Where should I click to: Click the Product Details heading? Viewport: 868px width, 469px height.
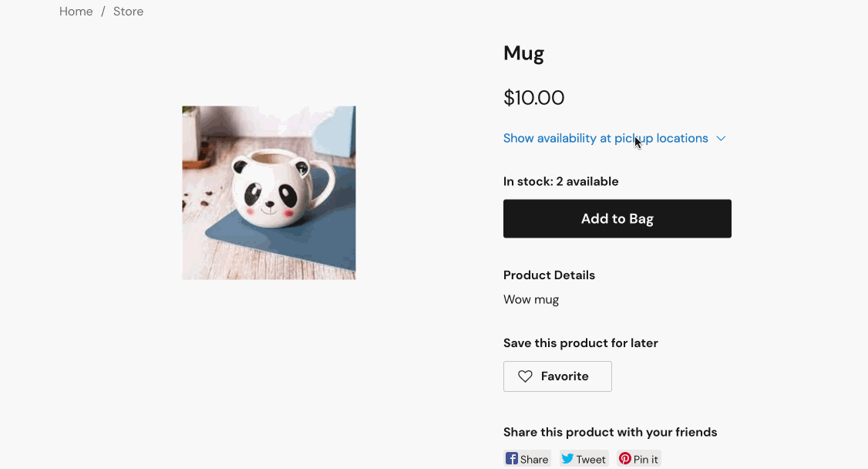pos(549,275)
